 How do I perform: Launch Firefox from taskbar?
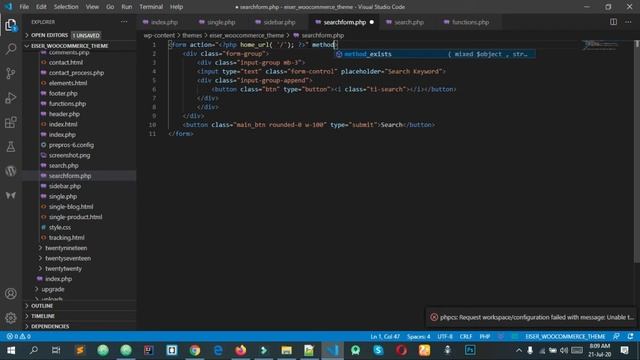pyautogui.click(x=241, y=350)
